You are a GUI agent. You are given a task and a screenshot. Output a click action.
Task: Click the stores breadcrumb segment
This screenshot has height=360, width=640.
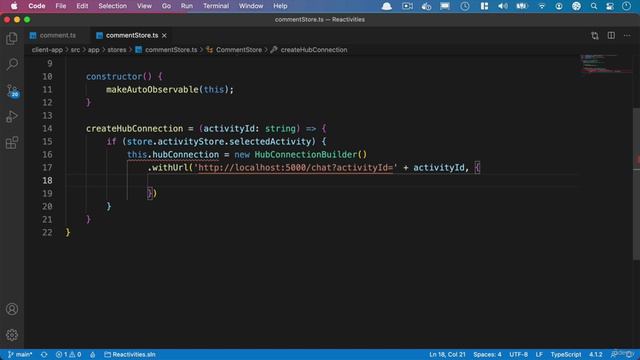click(x=117, y=50)
